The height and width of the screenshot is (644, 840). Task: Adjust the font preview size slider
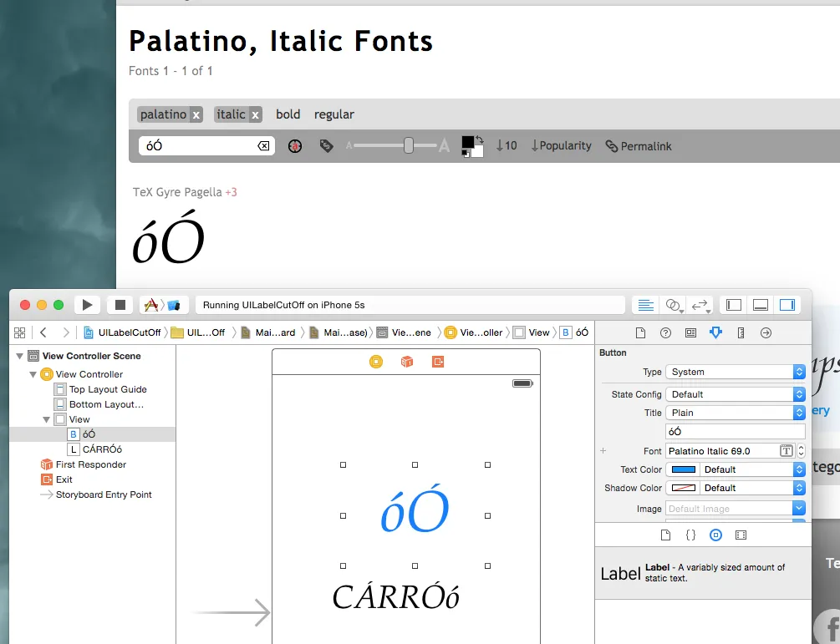click(x=408, y=145)
